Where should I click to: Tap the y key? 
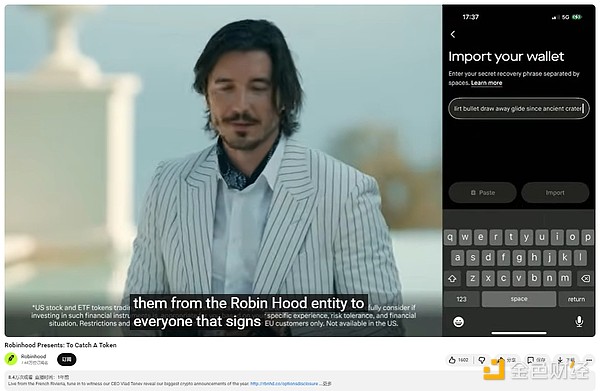click(x=527, y=237)
